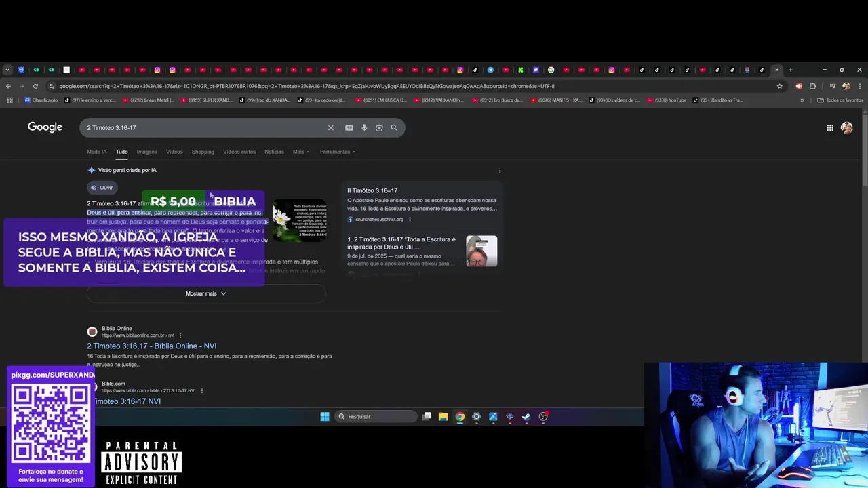Open the Ferramentas dropdown
Image resolution: width=868 pixels, height=488 pixels.
(x=337, y=152)
